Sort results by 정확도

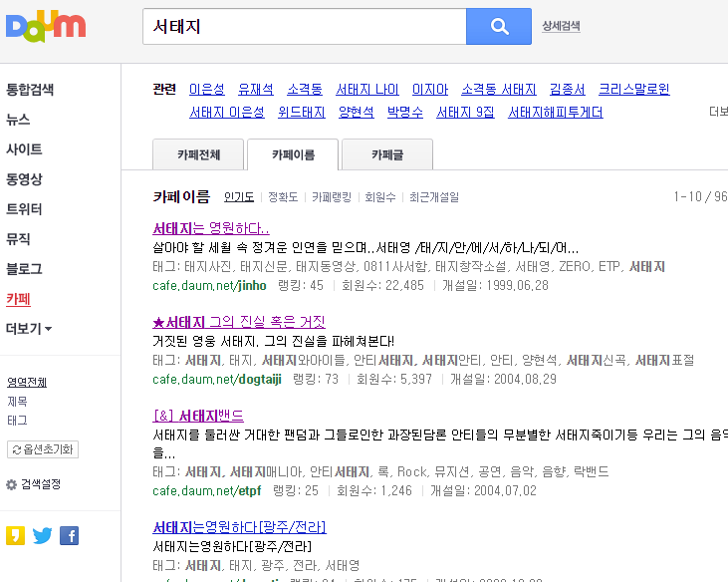283,197
